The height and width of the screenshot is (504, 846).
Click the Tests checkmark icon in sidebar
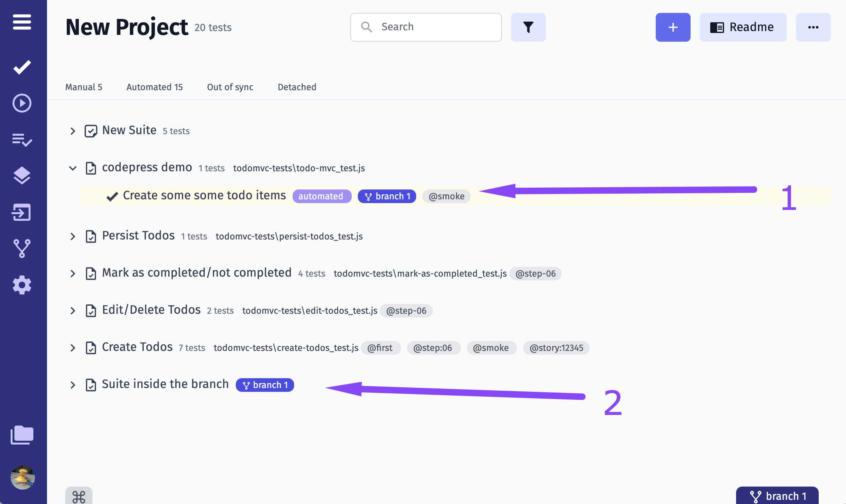(x=22, y=67)
